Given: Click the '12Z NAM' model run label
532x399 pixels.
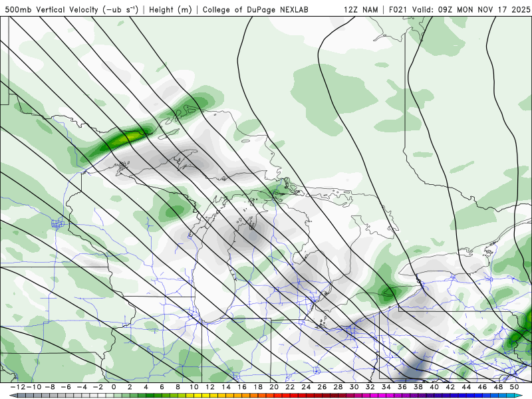Looking at the screenshot, I should tap(360, 9).
